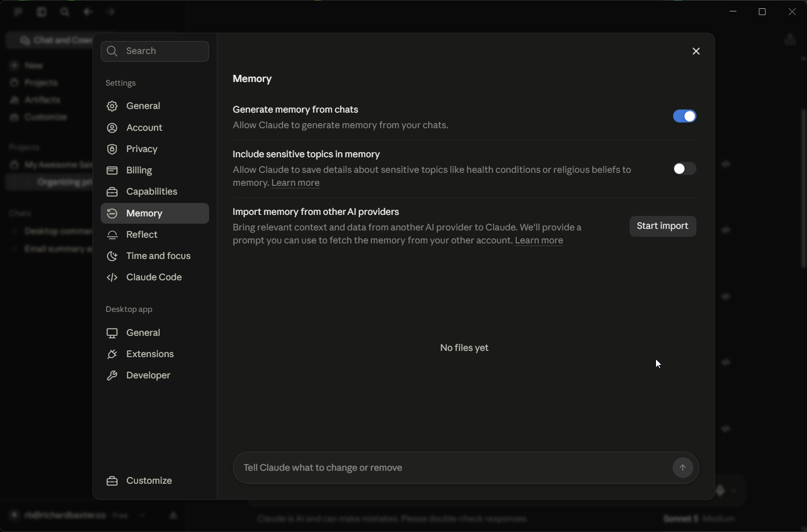This screenshot has height=532, width=807.
Task: Click the Memory icon in the sidebar
Action: click(x=112, y=213)
